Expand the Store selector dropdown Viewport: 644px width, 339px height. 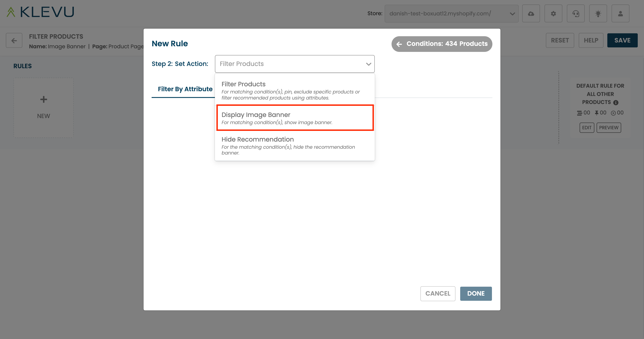pyautogui.click(x=451, y=13)
